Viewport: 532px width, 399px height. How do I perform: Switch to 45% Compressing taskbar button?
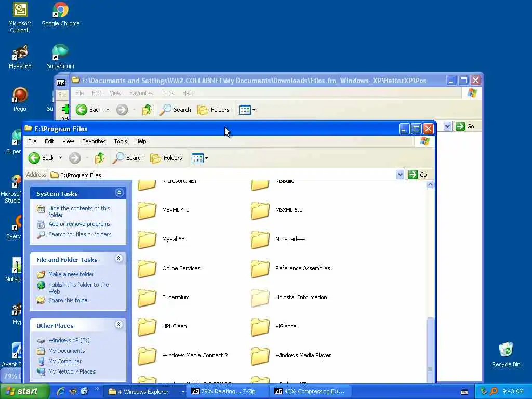point(310,392)
